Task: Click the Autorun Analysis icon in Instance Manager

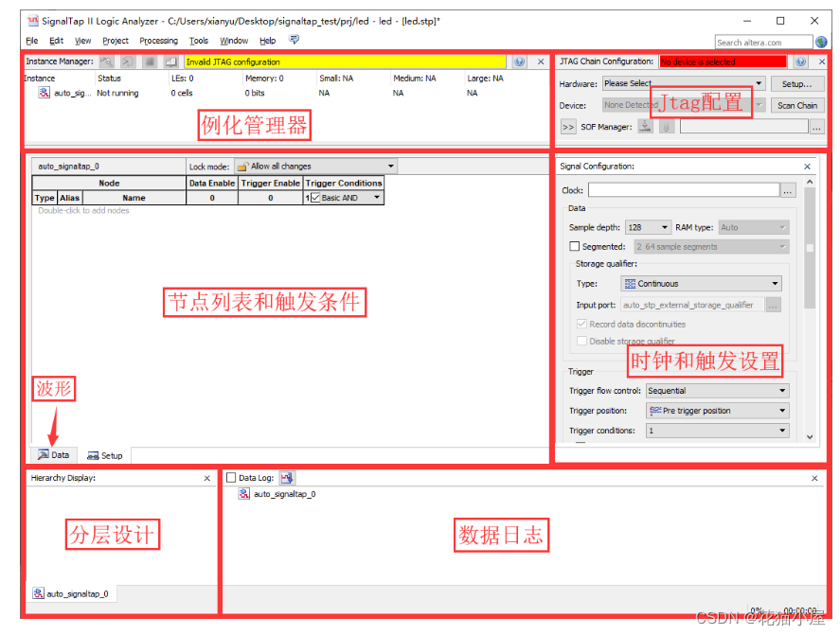Action: point(128,62)
